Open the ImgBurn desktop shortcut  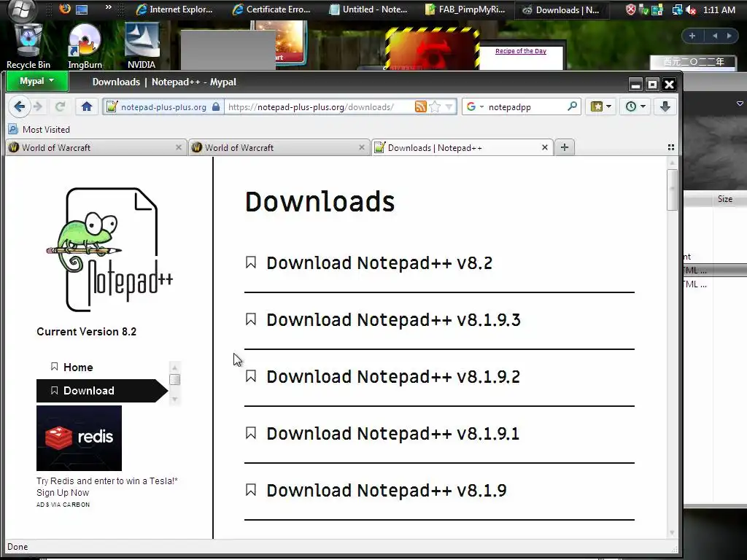pyautogui.click(x=85, y=47)
